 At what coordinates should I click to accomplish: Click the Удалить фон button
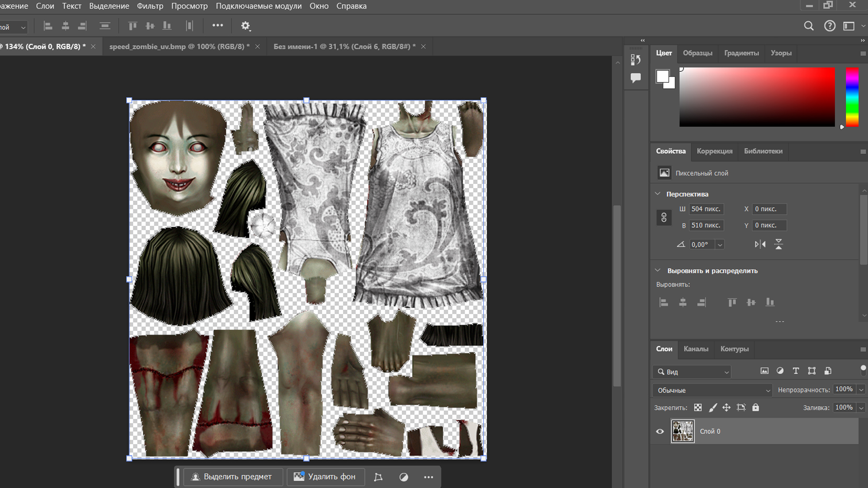pyautogui.click(x=325, y=477)
